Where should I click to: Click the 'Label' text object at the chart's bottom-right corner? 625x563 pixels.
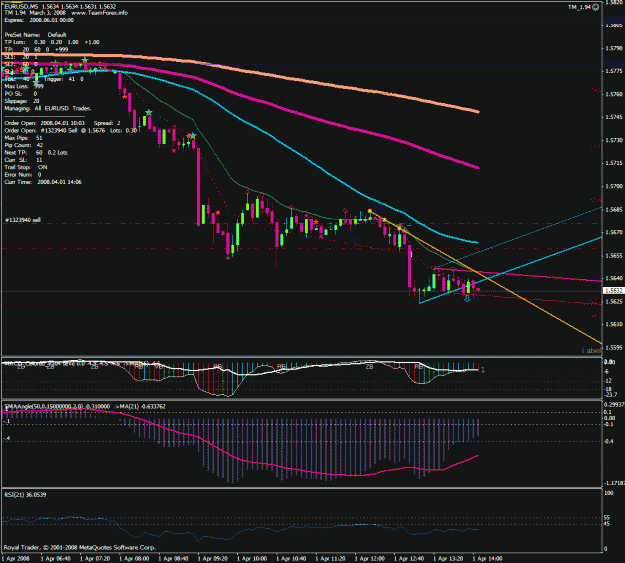coord(591,350)
